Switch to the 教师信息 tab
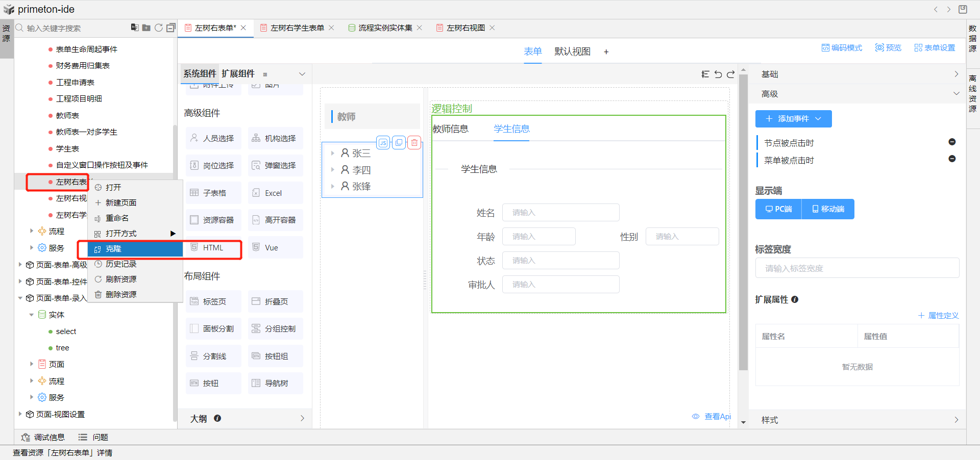 coord(450,129)
